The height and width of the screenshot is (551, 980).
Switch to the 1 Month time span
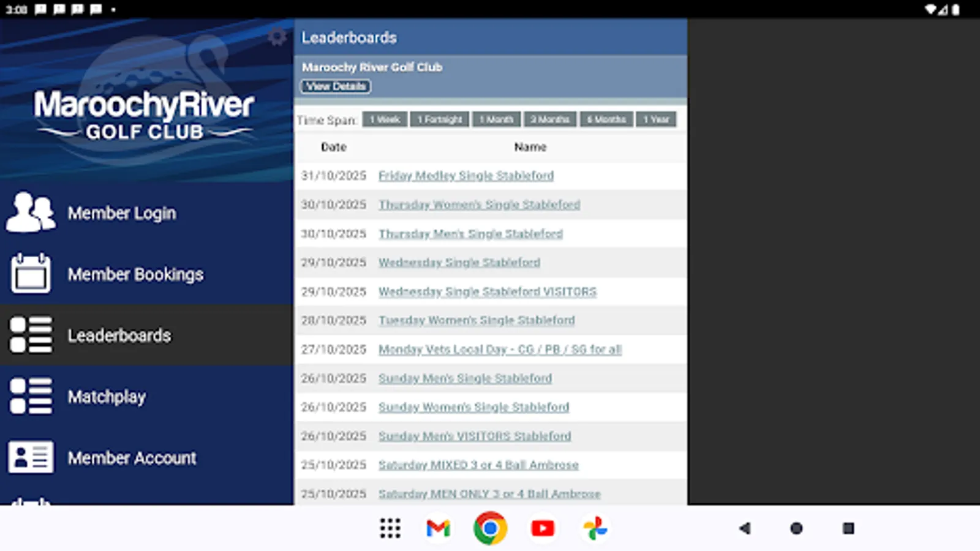click(x=496, y=119)
